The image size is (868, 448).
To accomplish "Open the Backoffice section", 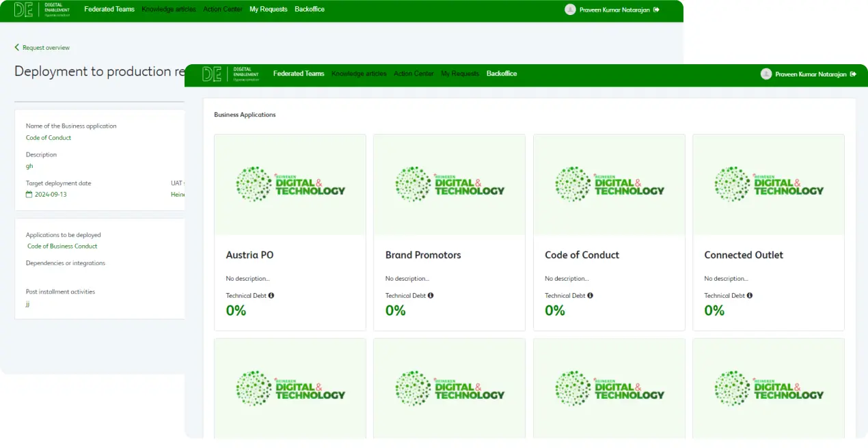I will (x=502, y=74).
